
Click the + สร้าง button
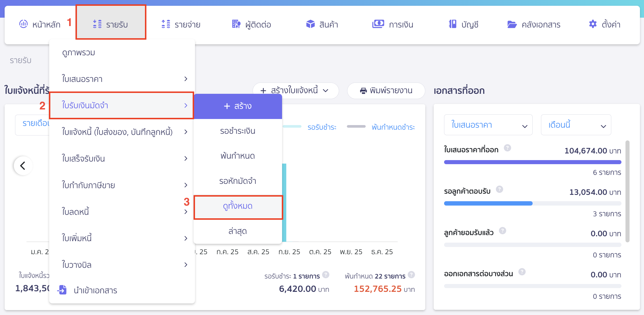pyautogui.click(x=238, y=106)
